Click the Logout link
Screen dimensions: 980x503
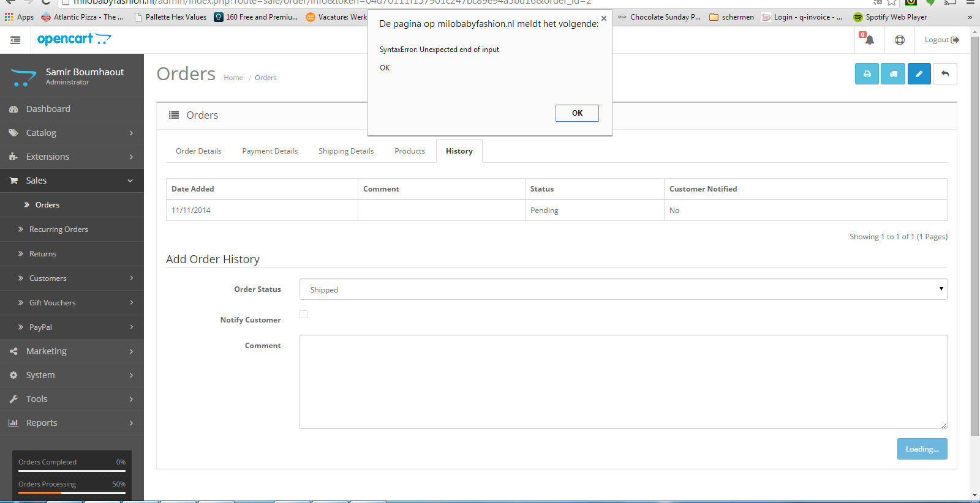[941, 40]
